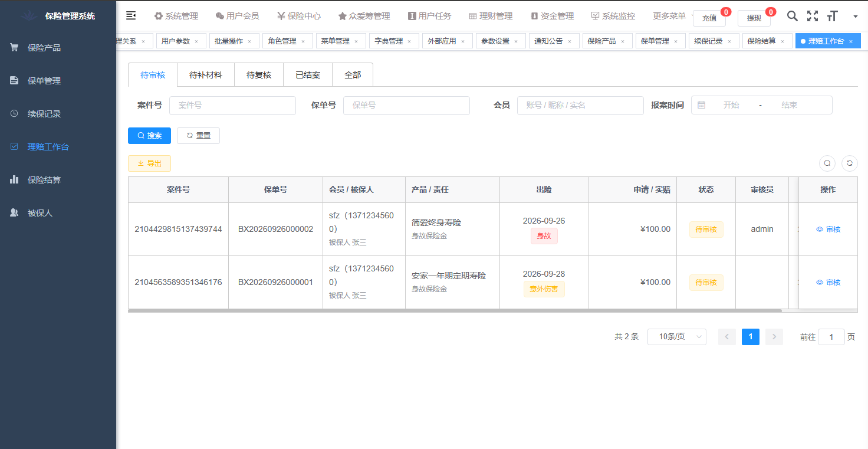868x449 pixels.
Task: Close the 保险结算 tab
Action: tap(782, 41)
